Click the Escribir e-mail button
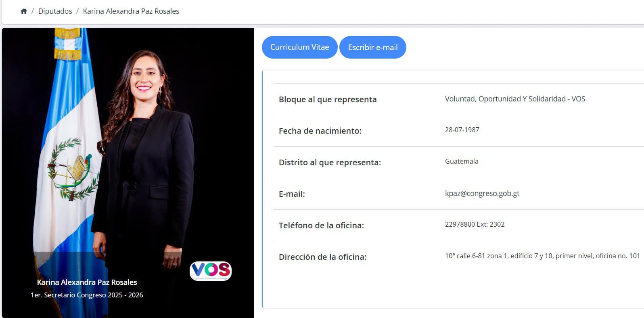The height and width of the screenshot is (318, 644). pyautogui.click(x=372, y=47)
